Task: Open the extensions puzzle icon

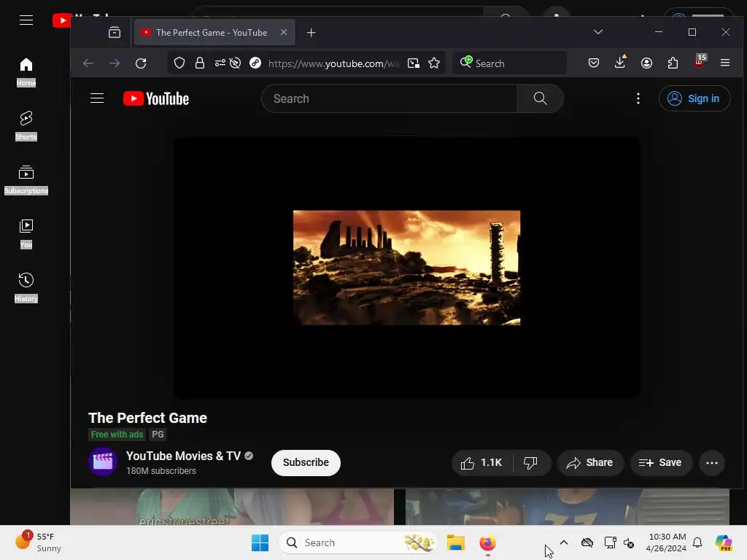Action: point(673,63)
